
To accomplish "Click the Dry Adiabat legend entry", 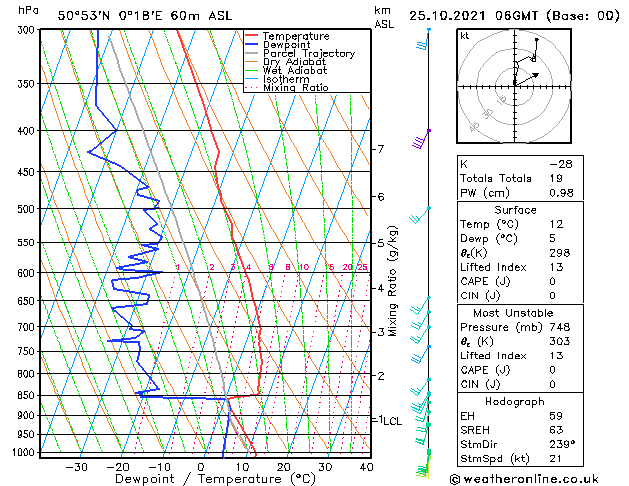I will (294, 62).
